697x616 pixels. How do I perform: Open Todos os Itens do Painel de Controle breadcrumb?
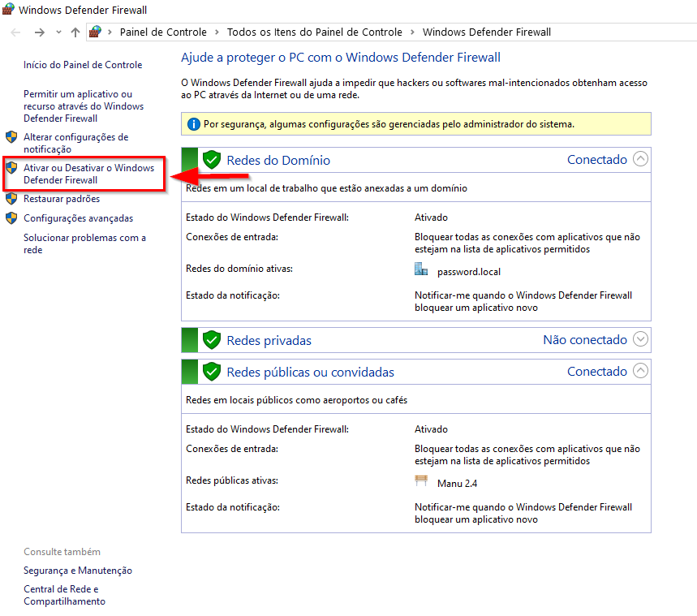[x=314, y=32]
